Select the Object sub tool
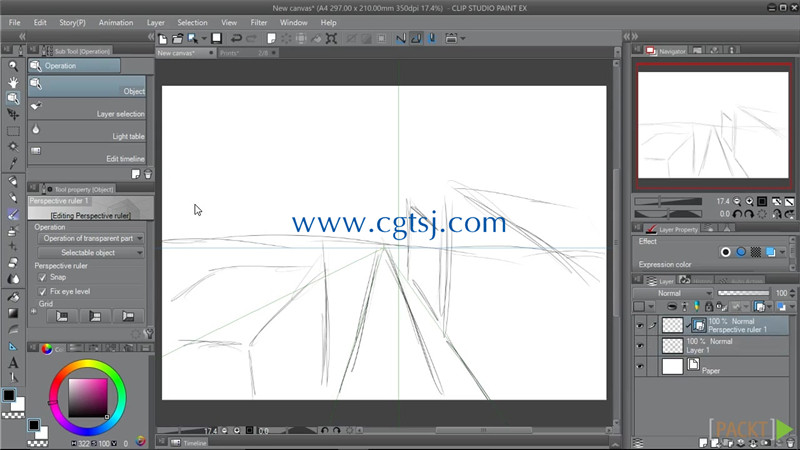Screen dimensions: 800x450 click(x=87, y=86)
